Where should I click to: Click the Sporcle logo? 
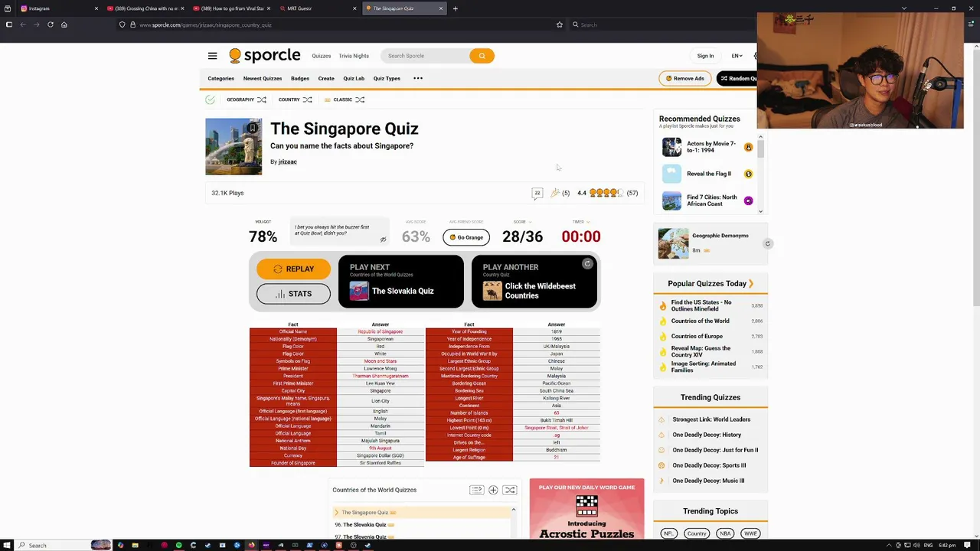pyautogui.click(x=265, y=56)
